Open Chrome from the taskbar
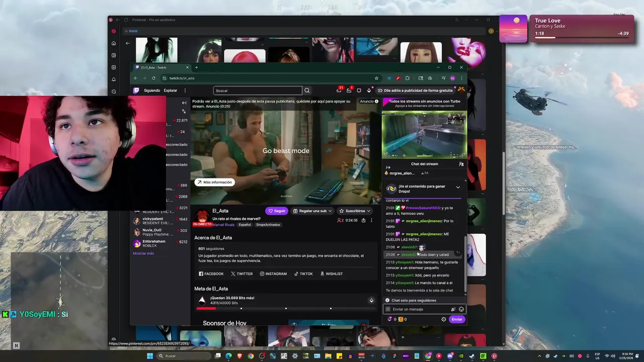This screenshot has height=362, width=644. 251,356
